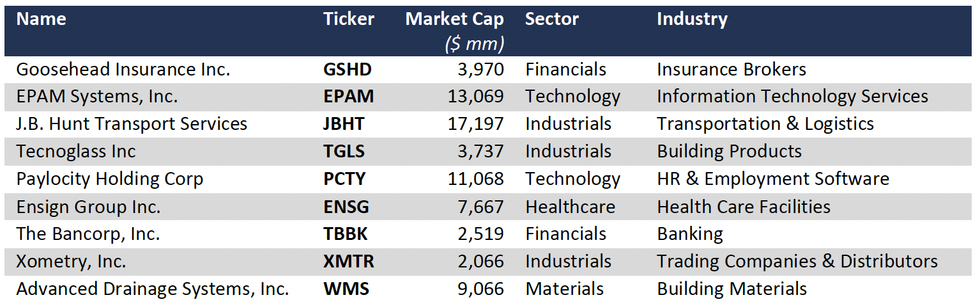Select the HR & Employment Software cell

point(773,179)
